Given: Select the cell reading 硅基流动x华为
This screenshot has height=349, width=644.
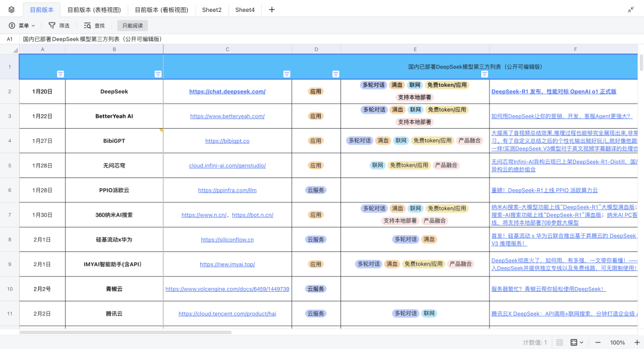Looking at the screenshot, I should tap(114, 239).
